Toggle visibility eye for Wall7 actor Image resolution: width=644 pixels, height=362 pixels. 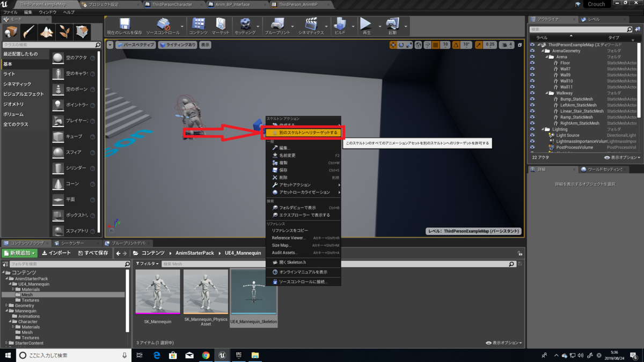click(532, 69)
